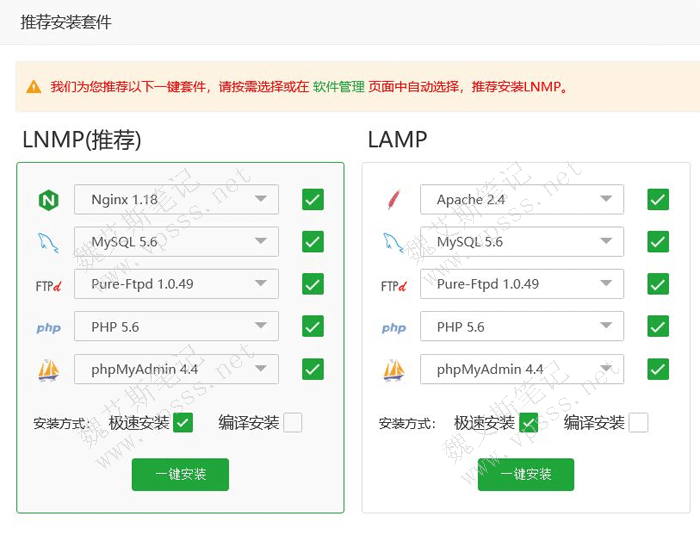700x541 pixels.
Task: Uncheck the Nginx 1.18 checkbox
Action: 312,199
